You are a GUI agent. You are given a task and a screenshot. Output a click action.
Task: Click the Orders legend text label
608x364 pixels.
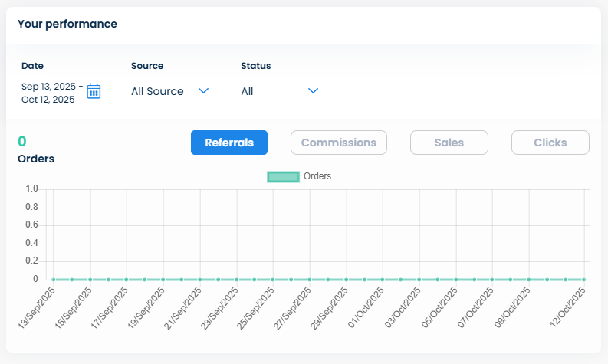[317, 176]
